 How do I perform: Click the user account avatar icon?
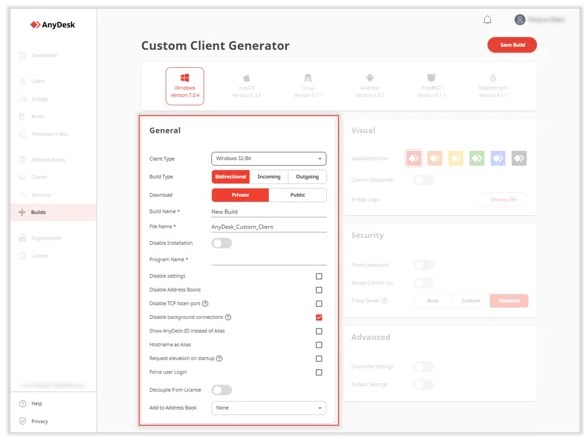point(520,19)
